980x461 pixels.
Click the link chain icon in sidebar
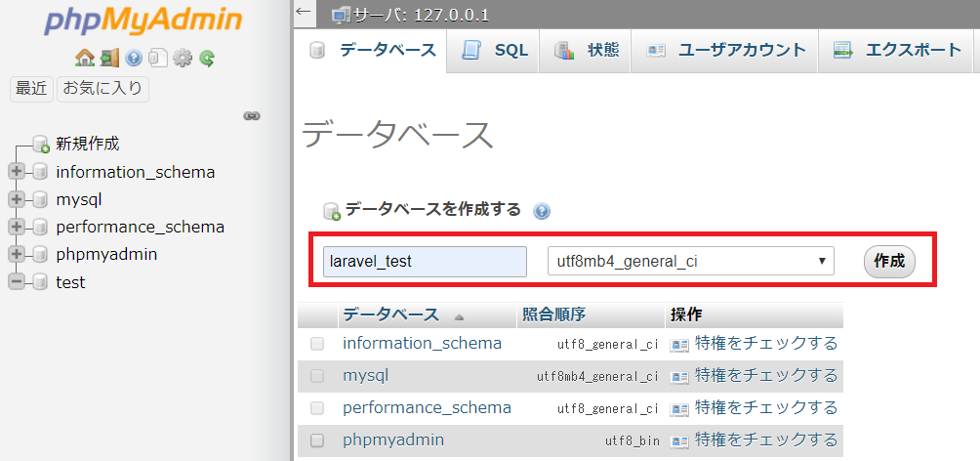252,115
